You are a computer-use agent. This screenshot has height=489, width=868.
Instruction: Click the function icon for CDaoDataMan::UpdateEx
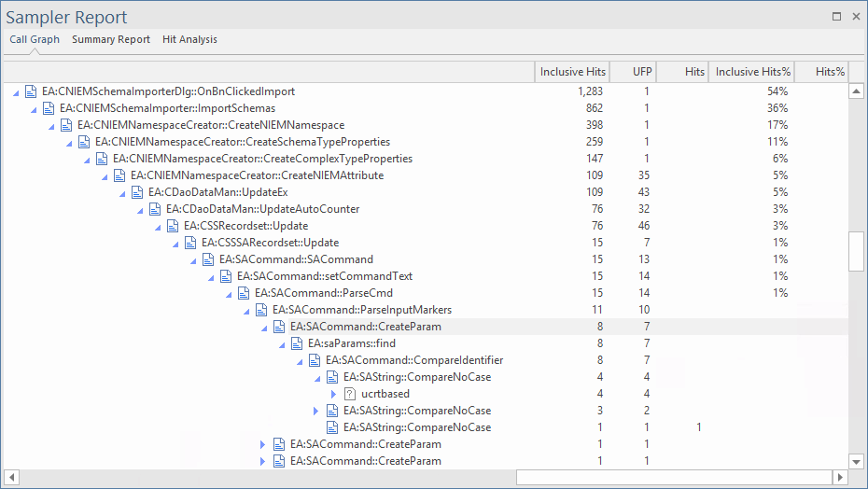click(137, 192)
